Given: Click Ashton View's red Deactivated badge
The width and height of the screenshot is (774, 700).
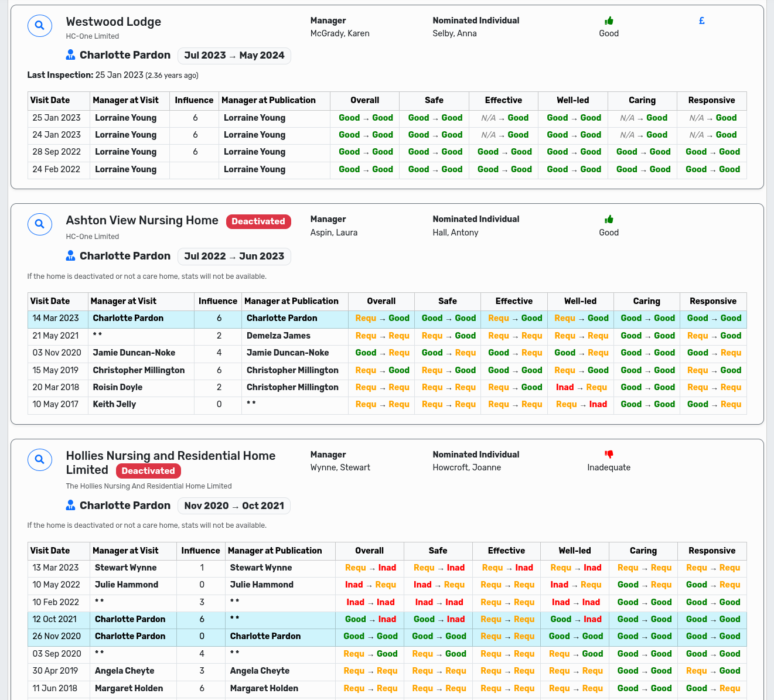Looking at the screenshot, I should pos(258,221).
